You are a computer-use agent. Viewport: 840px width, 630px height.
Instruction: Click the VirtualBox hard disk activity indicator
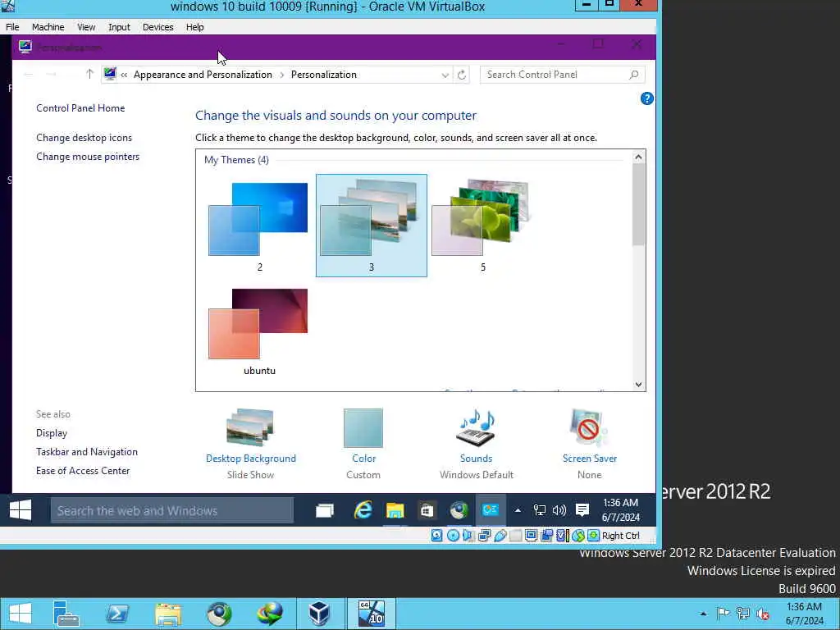[436, 535]
